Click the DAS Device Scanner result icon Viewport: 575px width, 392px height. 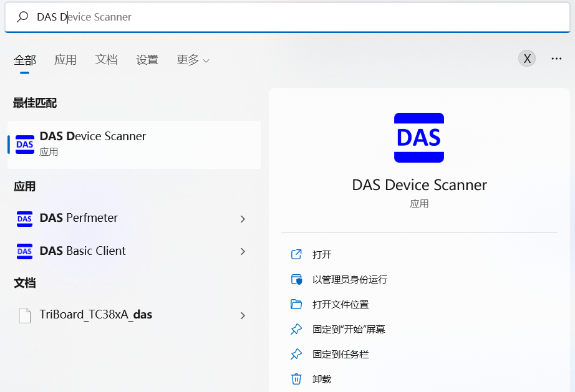tap(25, 144)
